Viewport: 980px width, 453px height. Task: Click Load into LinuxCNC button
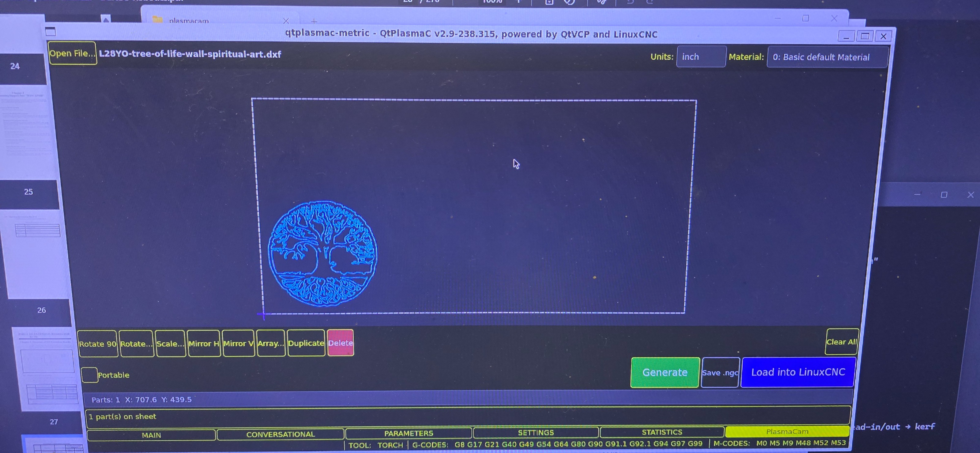point(798,372)
